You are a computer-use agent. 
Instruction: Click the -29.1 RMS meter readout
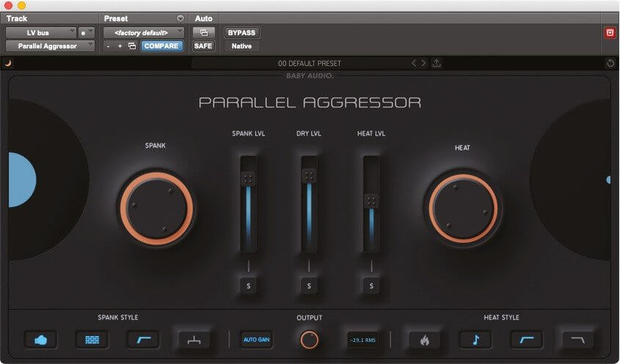tap(362, 340)
